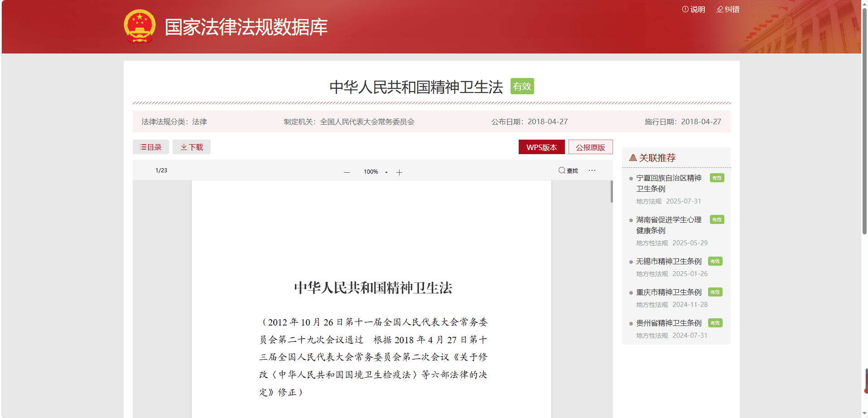Click 有效 badge next to 湖南省 entry

click(x=717, y=219)
